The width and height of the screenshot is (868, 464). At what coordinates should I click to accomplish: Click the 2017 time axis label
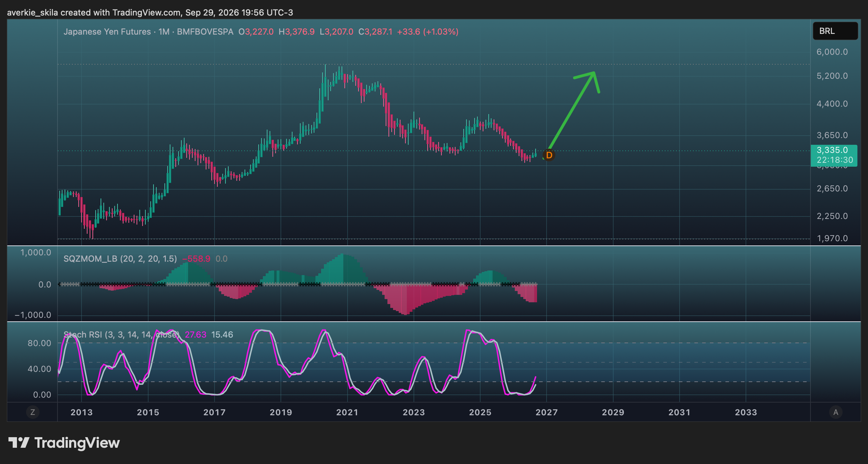click(215, 412)
